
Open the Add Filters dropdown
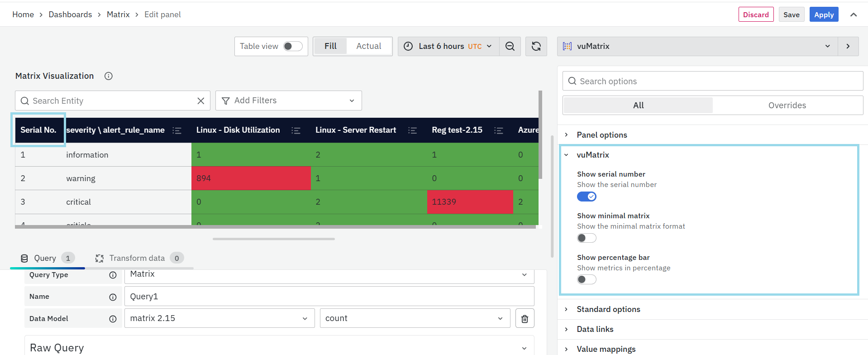tap(288, 101)
